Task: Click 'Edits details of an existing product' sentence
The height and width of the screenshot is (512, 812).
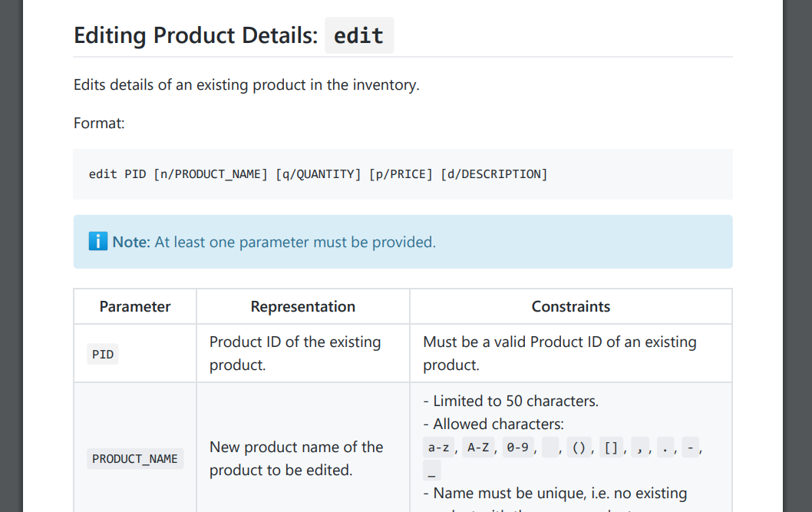Action: [x=246, y=84]
